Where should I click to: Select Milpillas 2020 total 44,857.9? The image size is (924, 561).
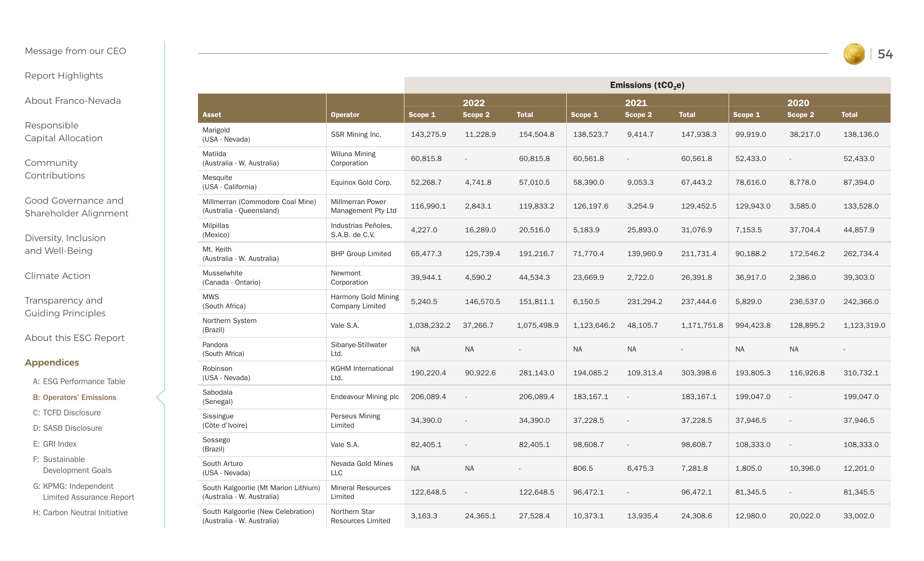858,230
